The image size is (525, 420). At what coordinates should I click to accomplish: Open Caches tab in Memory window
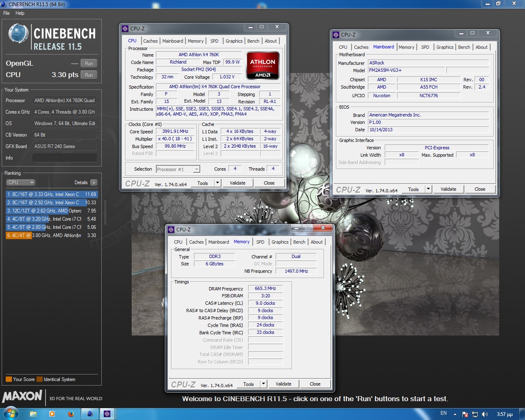point(196,242)
